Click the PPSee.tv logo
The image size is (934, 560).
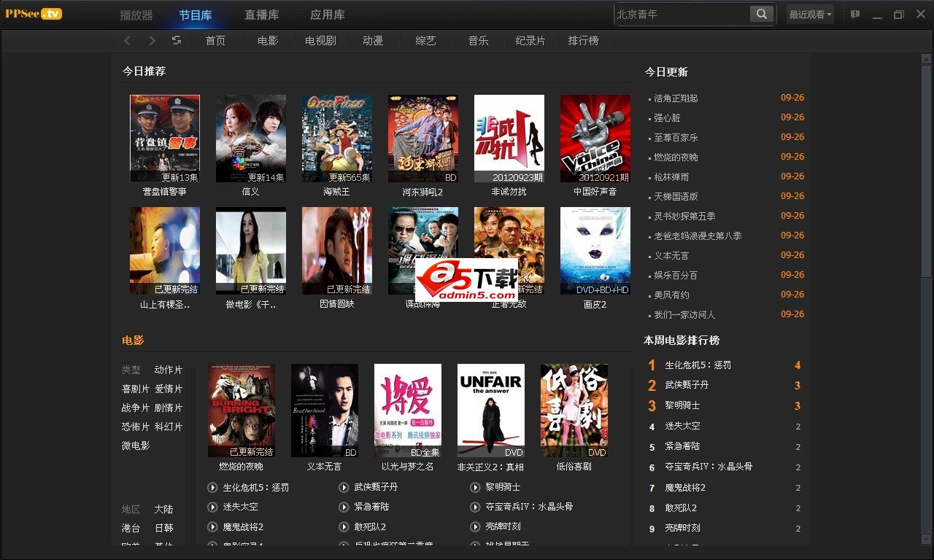pyautogui.click(x=34, y=14)
